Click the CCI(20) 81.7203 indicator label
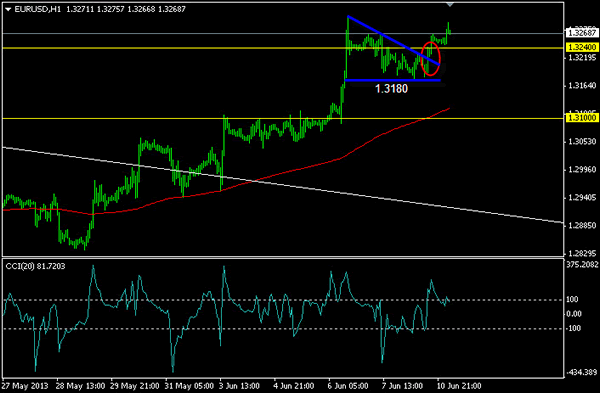 click(x=36, y=266)
